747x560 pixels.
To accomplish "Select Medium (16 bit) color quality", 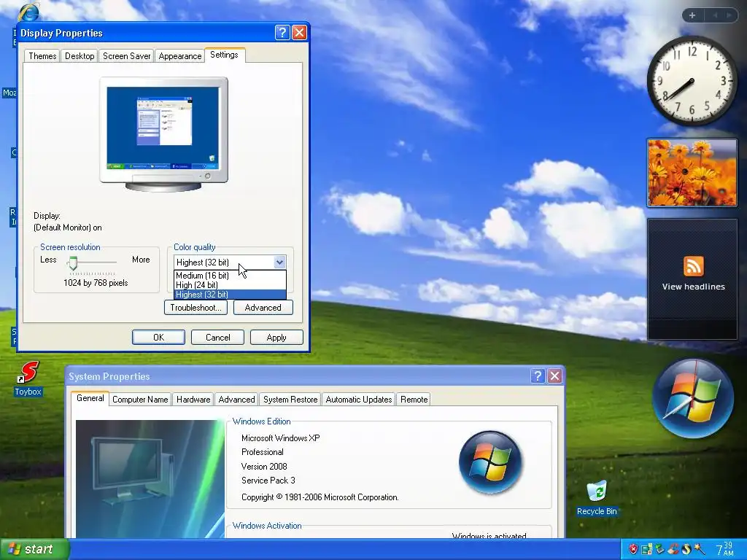I will coord(230,275).
